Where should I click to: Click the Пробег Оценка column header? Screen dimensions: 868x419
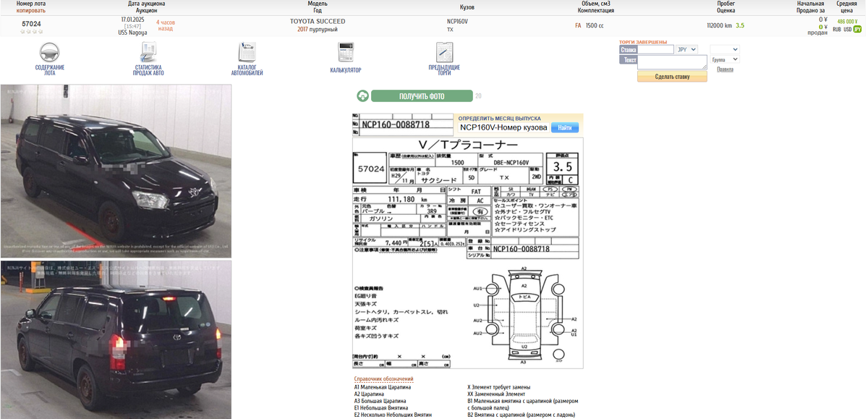click(726, 7)
